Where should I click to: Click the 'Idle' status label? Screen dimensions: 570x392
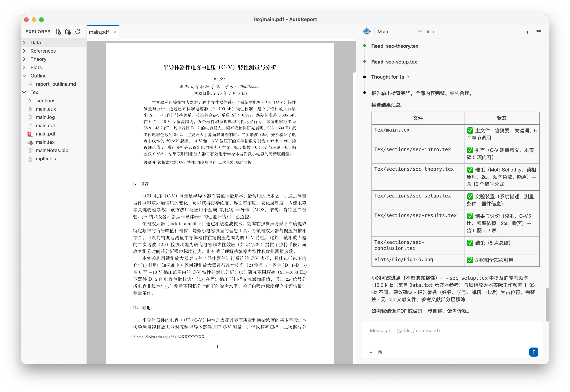pyautogui.click(x=430, y=32)
